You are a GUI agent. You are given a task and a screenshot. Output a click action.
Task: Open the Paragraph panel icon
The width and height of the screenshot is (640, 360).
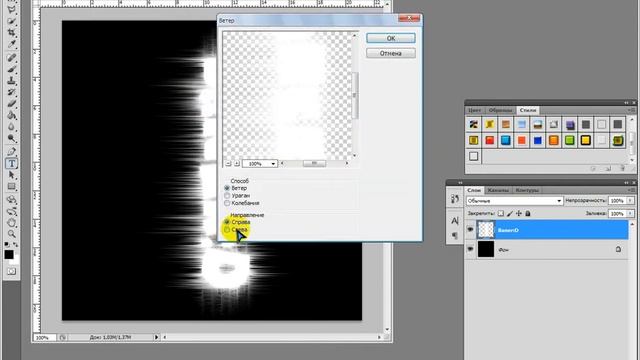455,236
